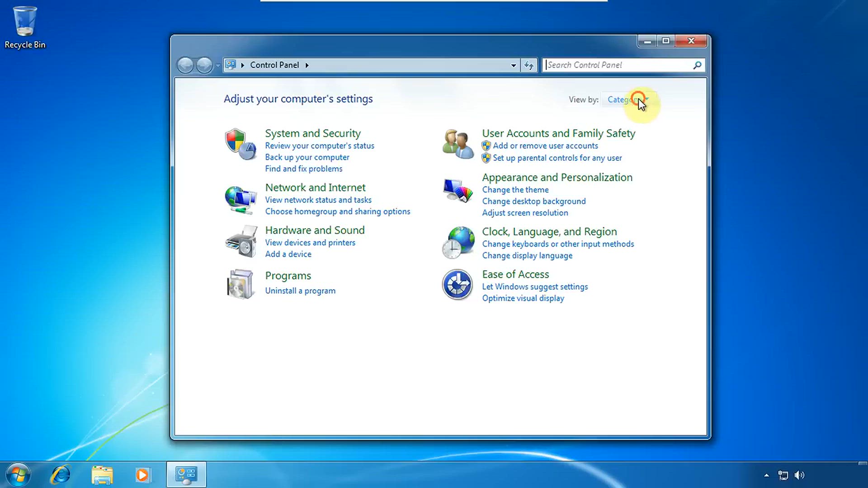Click Add a device link
The image size is (868, 488).
[x=288, y=254]
